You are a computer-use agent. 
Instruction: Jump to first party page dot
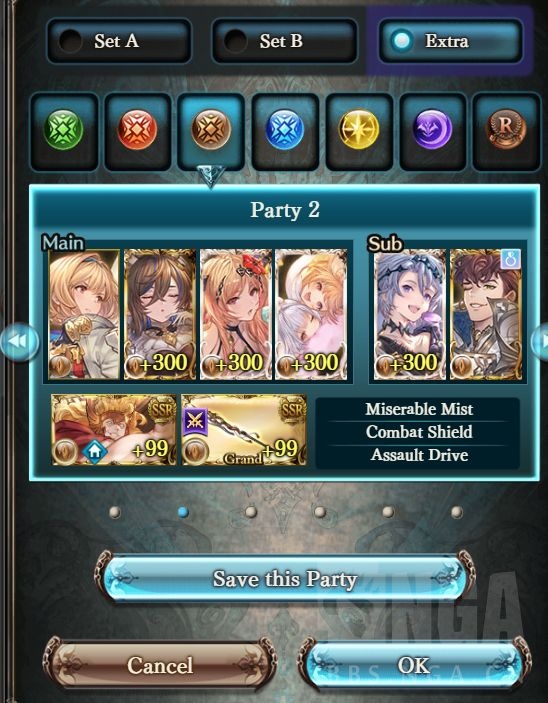(x=115, y=512)
